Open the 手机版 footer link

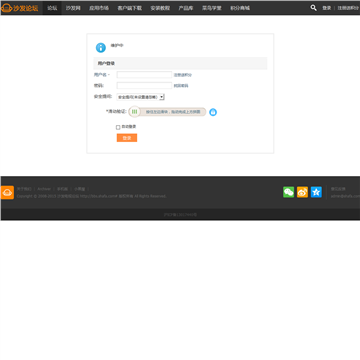coord(62,189)
